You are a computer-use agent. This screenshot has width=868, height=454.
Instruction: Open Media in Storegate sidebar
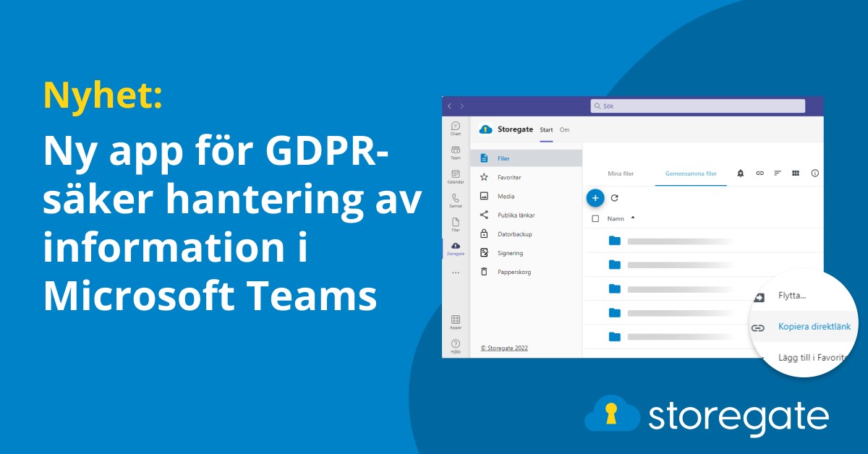click(526, 196)
